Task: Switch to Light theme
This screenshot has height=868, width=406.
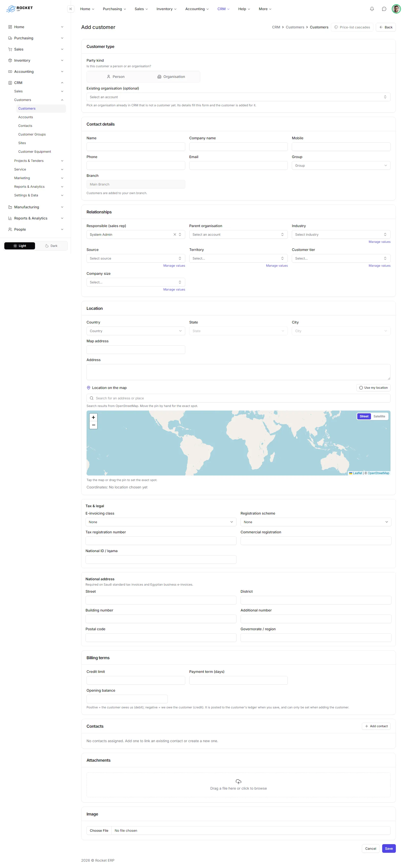Action: click(x=20, y=246)
